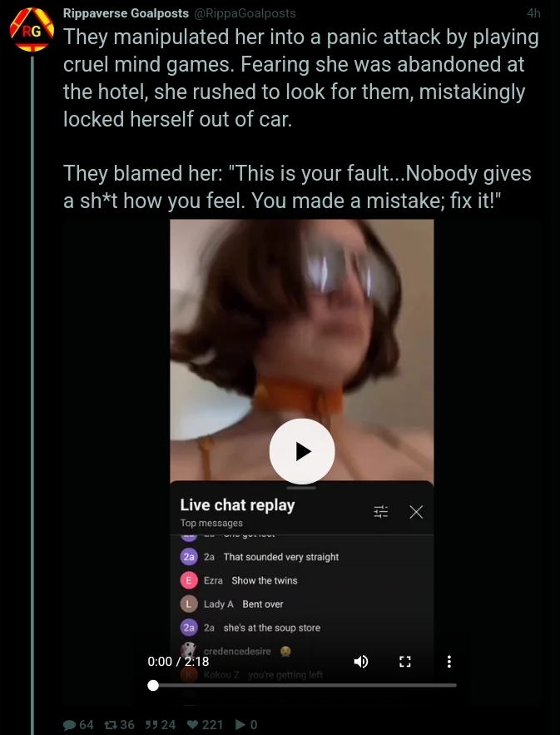Open the Rippaverse Goalposts profile avatar
The width and height of the screenshot is (560, 735).
pyautogui.click(x=32, y=29)
